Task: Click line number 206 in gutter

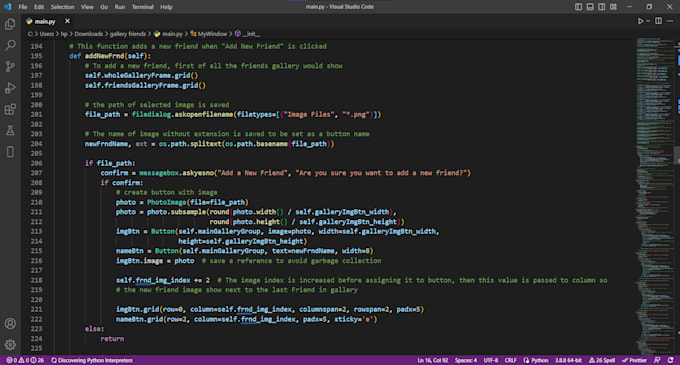Action: coord(36,163)
